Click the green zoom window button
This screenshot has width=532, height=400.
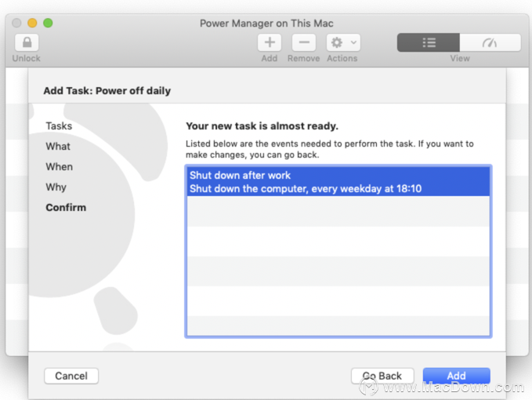click(48, 23)
